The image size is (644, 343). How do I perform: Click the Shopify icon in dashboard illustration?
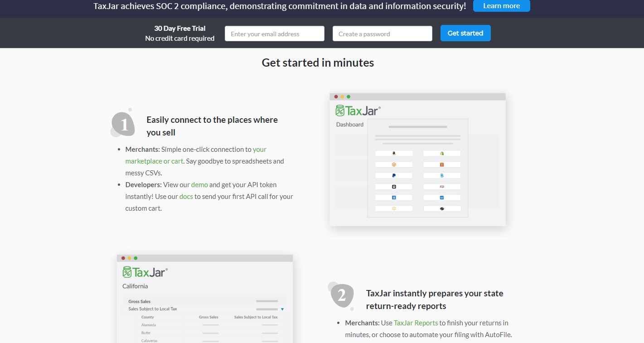click(x=442, y=153)
